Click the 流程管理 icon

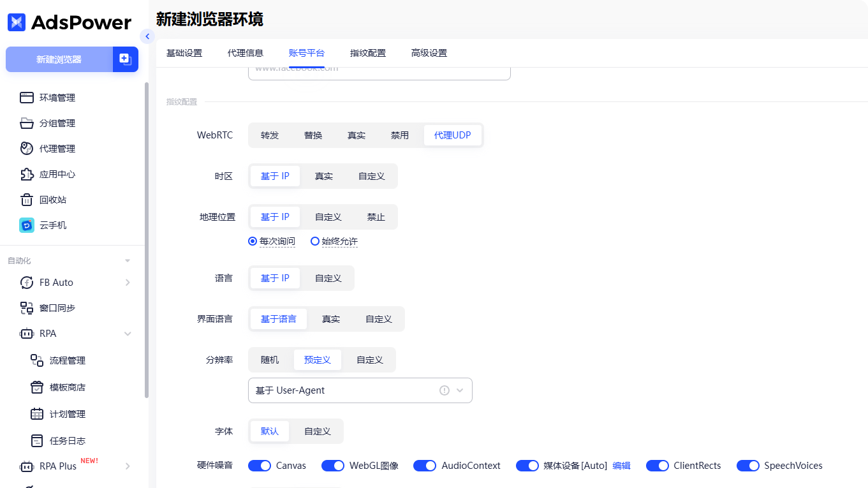(37, 360)
